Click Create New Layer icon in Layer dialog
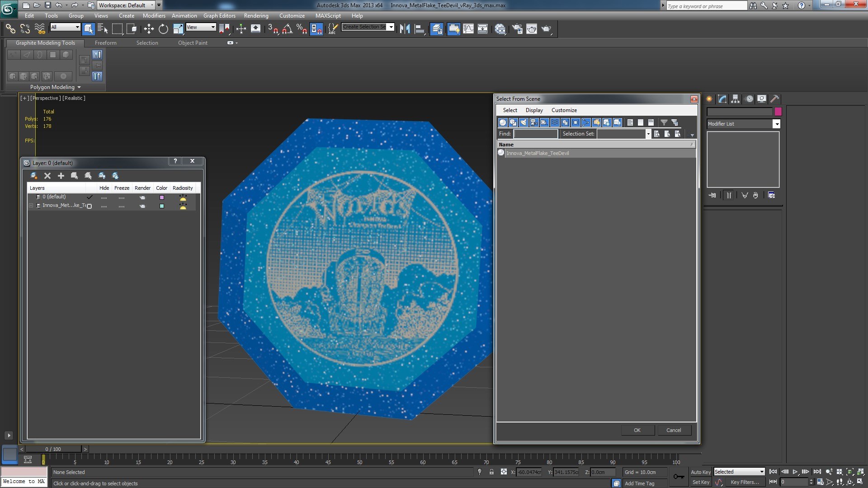 33,176
